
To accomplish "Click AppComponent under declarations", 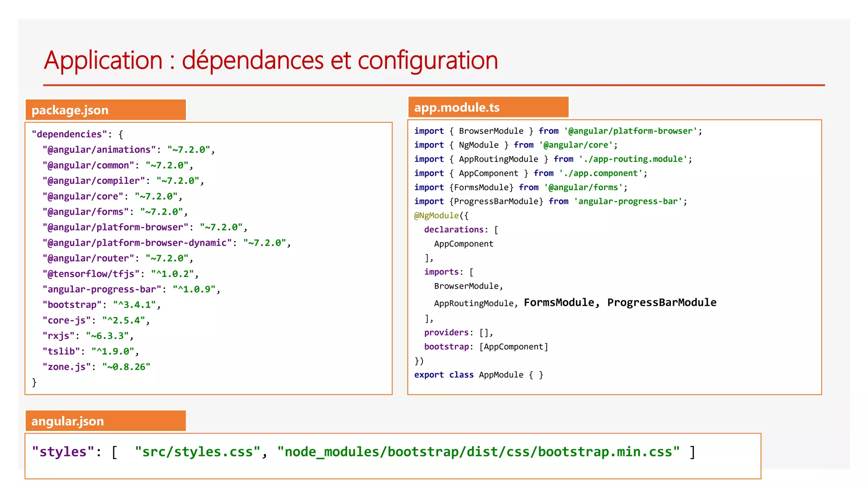I will pos(464,244).
